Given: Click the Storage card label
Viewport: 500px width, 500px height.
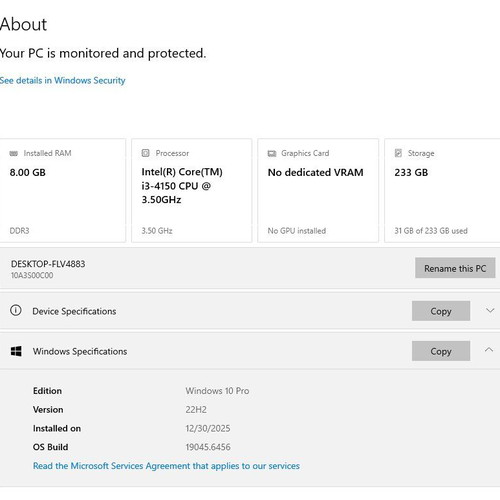Looking at the screenshot, I should [421, 153].
